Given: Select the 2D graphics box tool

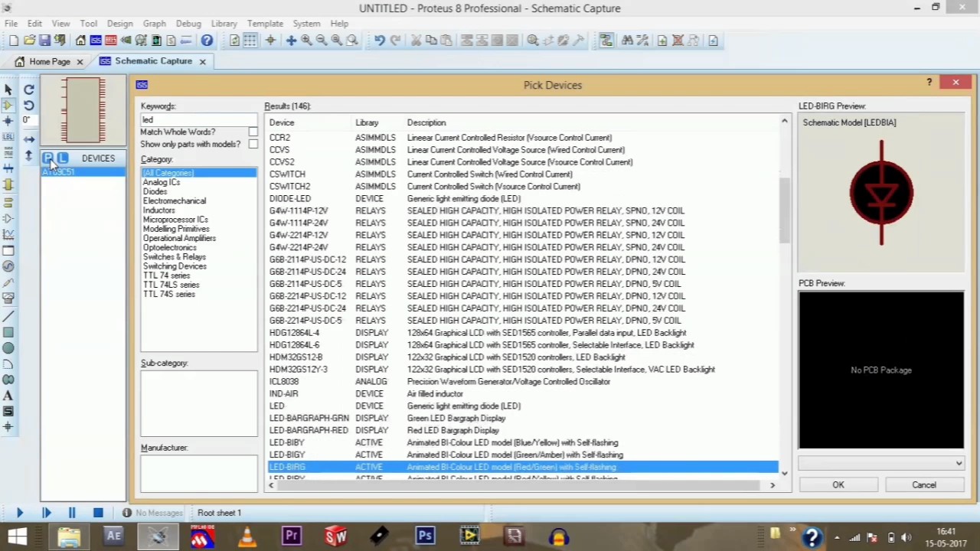Looking at the screenshot, I should coord(8,332).
